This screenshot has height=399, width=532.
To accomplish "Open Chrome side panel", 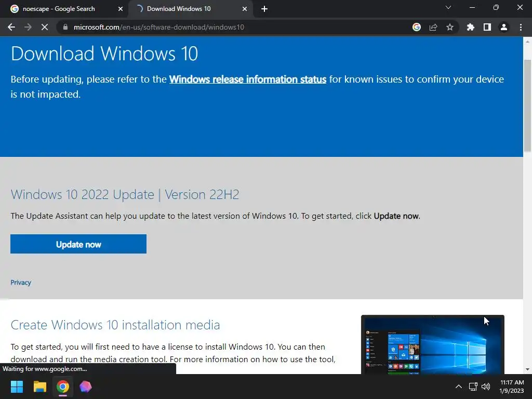I will coord(487,27).
